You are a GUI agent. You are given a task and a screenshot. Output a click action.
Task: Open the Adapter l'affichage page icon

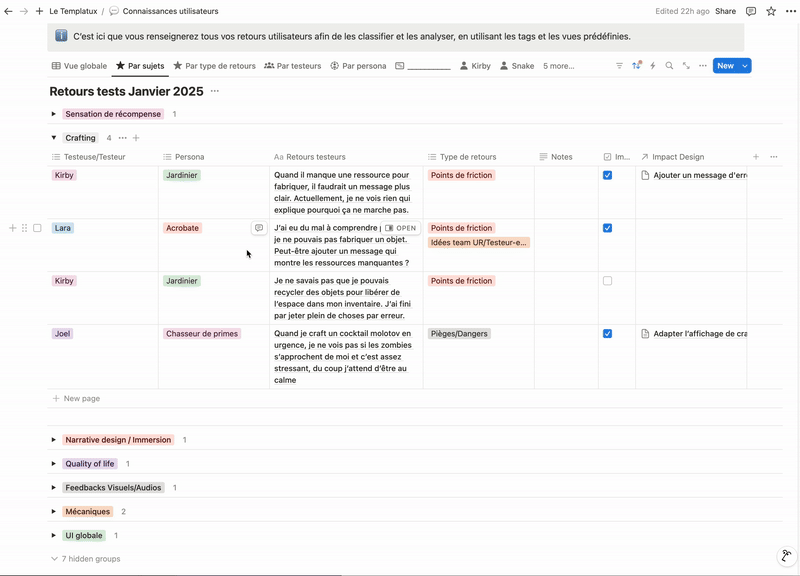point(645,334)
